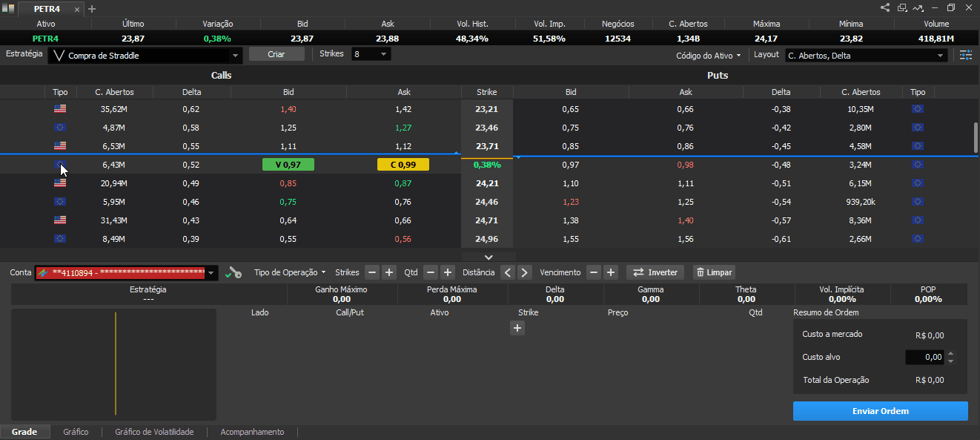Click the Enviar Ordem button

coord(880,411)
